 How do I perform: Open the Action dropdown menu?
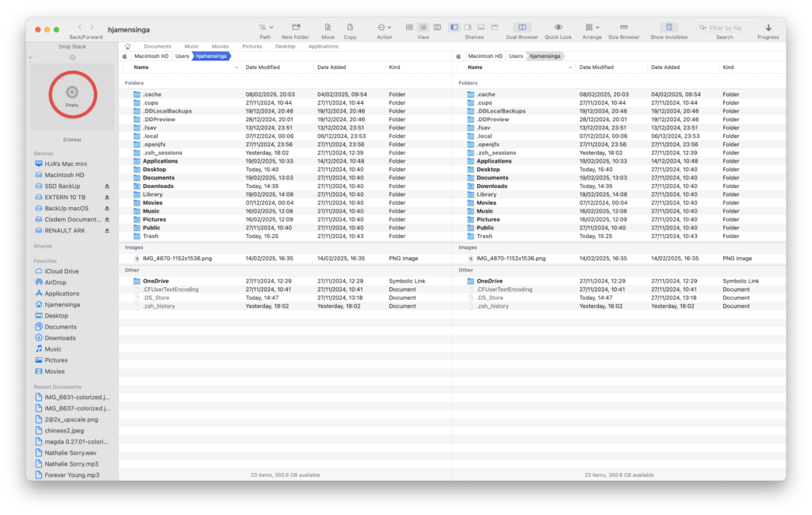pyautogui.click(x=385, y=28)
